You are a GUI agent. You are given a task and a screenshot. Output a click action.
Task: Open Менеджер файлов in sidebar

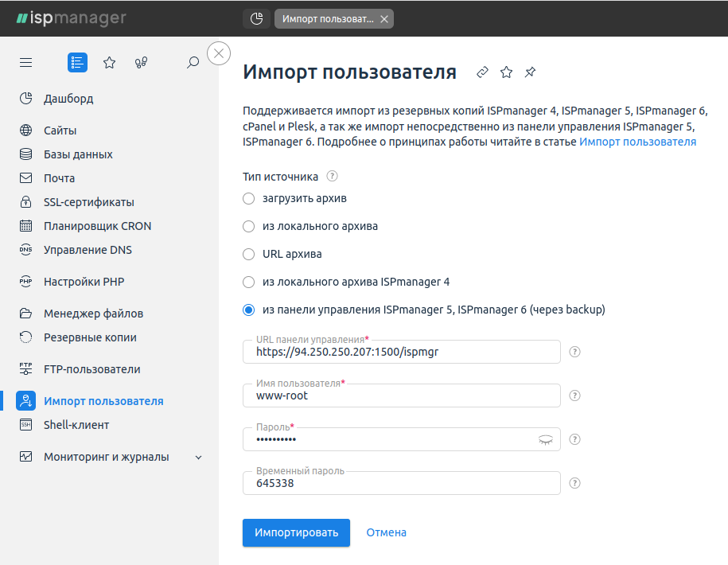[x=93, y=314]
